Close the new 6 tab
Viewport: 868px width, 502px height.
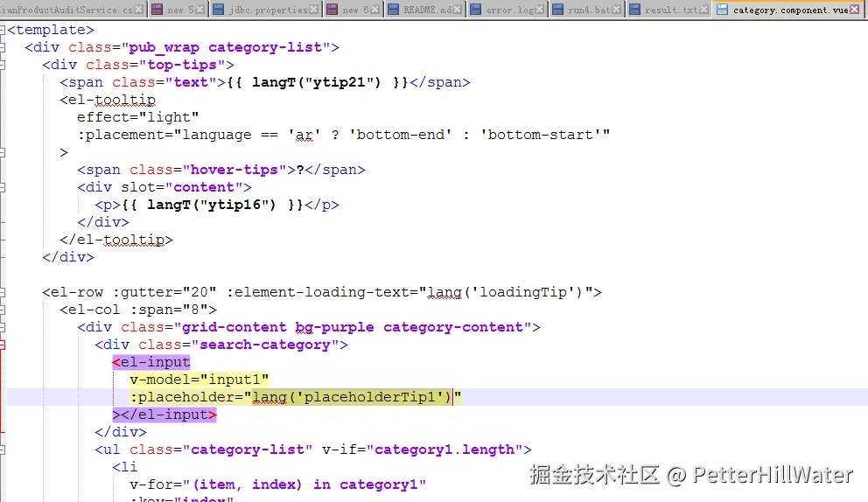pos(374,10)
